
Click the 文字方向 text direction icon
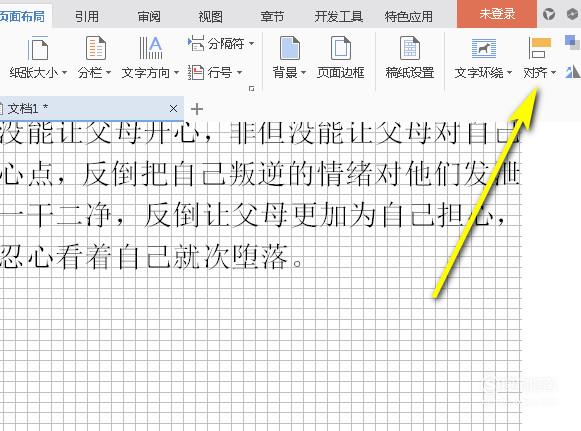pyautogui.click(x=150, y=48)
